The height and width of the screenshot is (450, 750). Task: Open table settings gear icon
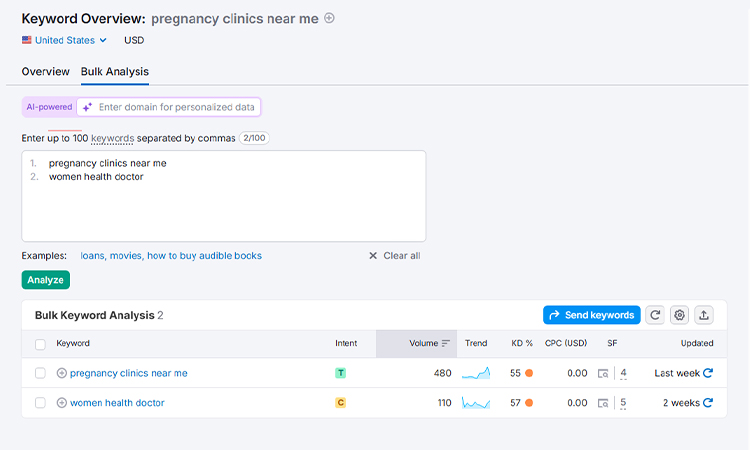[x=680, y=315]
